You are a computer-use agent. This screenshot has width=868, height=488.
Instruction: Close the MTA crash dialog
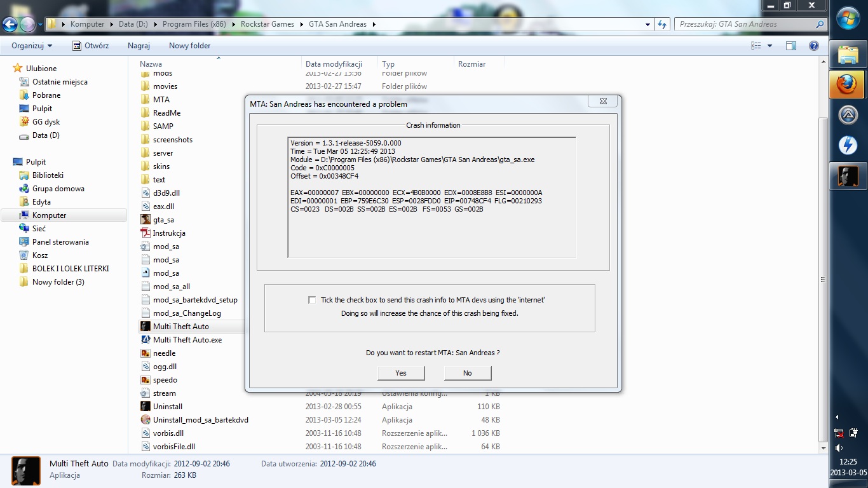(603, 102)
